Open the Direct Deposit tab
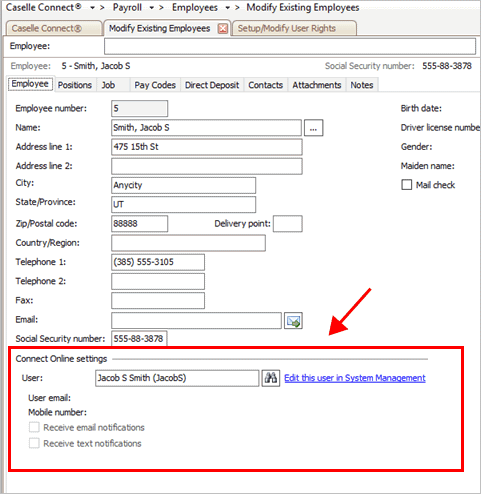 (212, 85)
